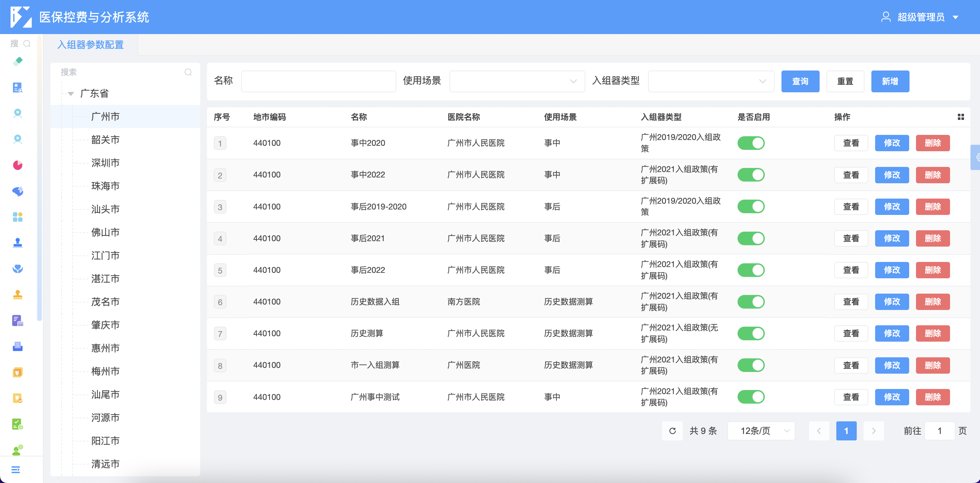Click 查看 for the 事中2020 row
This screenshot has width=980, height=483.
[851, 143]
